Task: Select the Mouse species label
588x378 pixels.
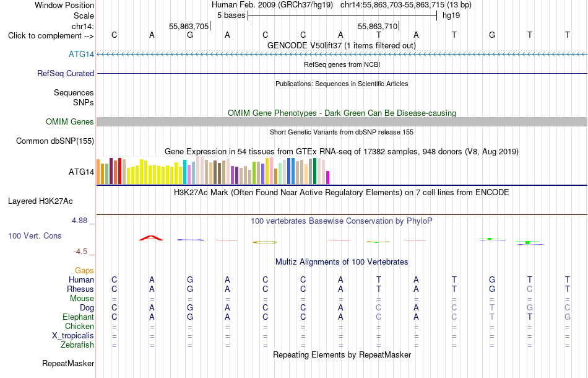Action: tap(82, 299)
